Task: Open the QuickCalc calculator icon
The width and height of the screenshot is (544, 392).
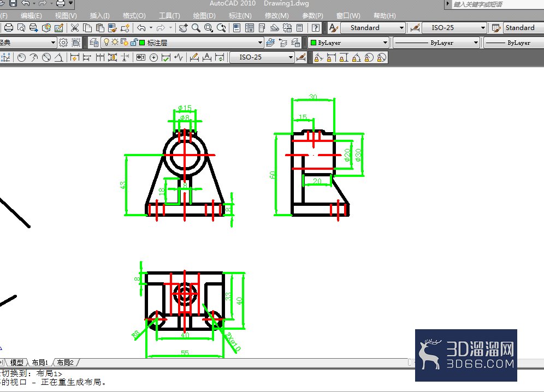Action: pyautogui.click(x=300, y=28)
